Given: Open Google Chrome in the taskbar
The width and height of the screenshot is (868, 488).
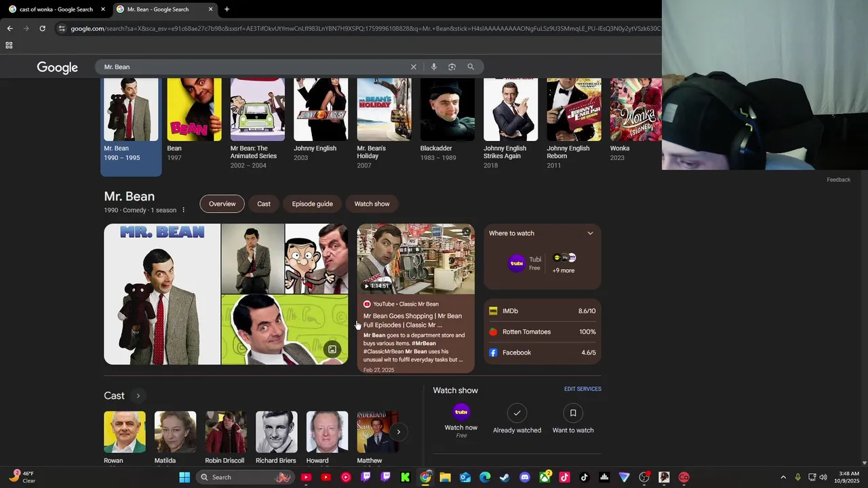Looking at the screenshot, I should pos(425,477).
